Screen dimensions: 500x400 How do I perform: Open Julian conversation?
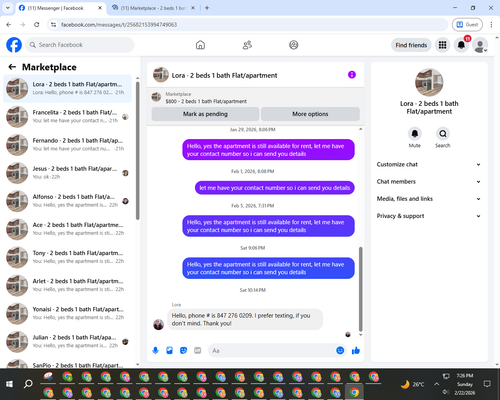click(67, 342)
